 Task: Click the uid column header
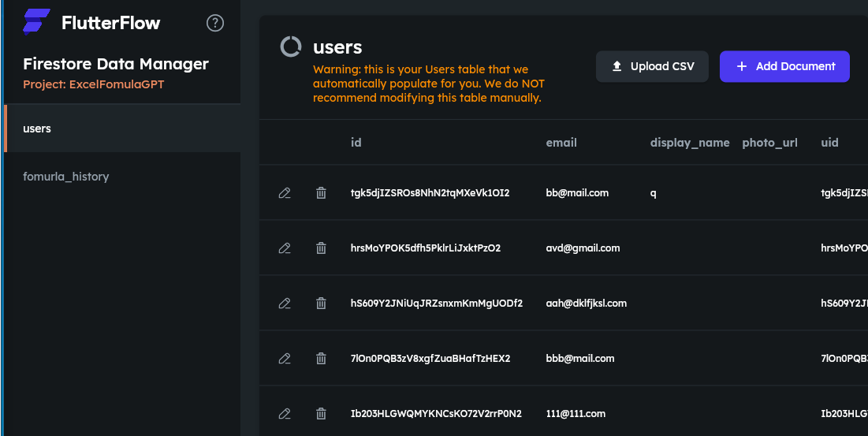pyautogui.click(x=829, y=143)
